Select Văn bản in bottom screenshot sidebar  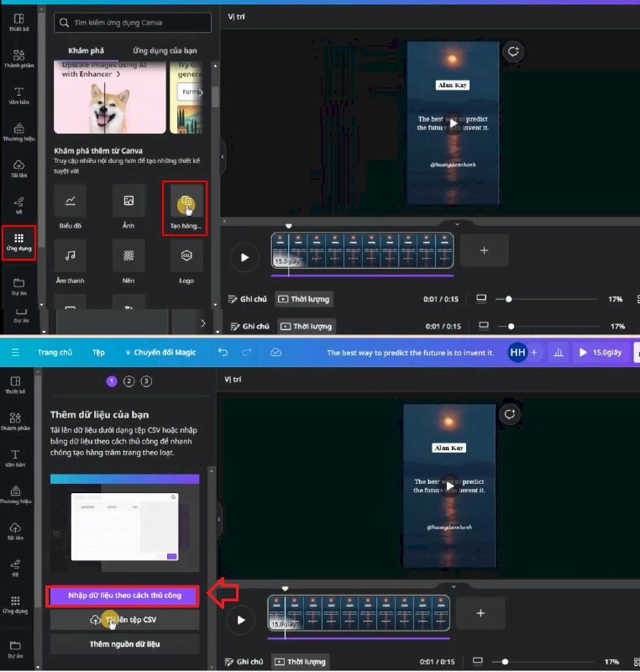tap(15, 458)
